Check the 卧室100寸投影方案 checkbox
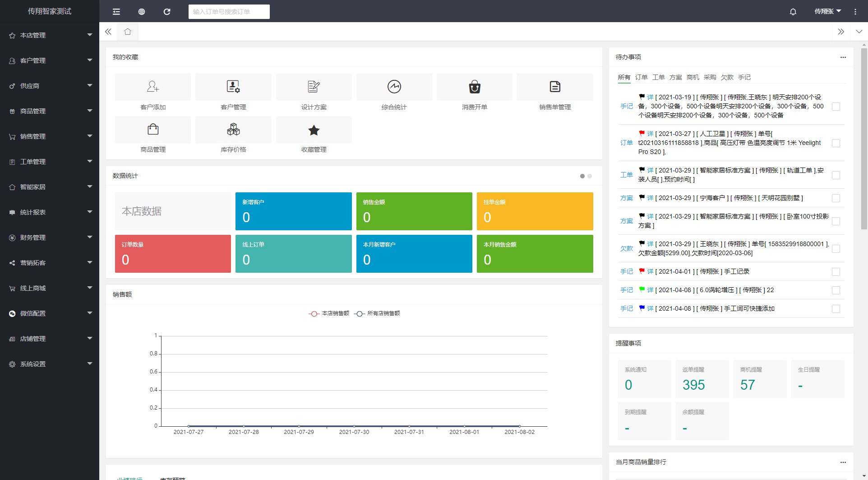Screen dimensions: 868x480 (x=836, y=221)
